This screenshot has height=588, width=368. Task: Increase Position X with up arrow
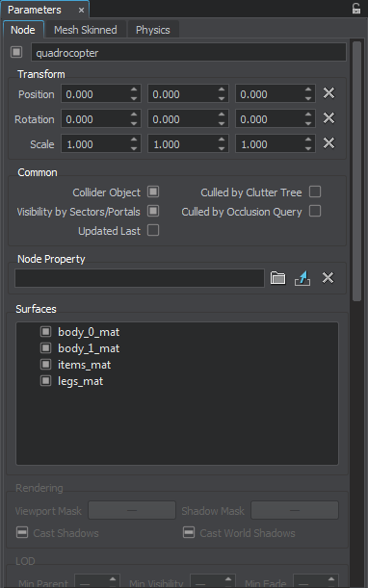[x=134, y=89]
